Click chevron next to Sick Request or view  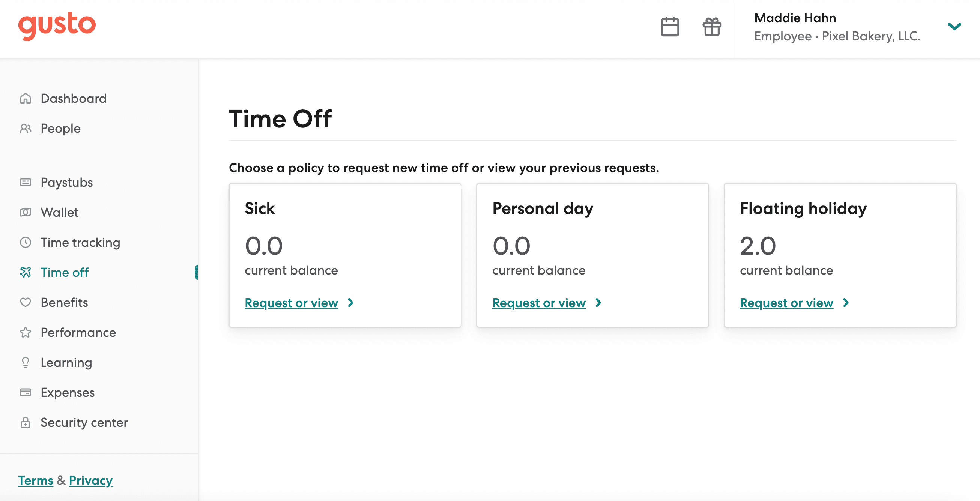click(x=351, y=303)
